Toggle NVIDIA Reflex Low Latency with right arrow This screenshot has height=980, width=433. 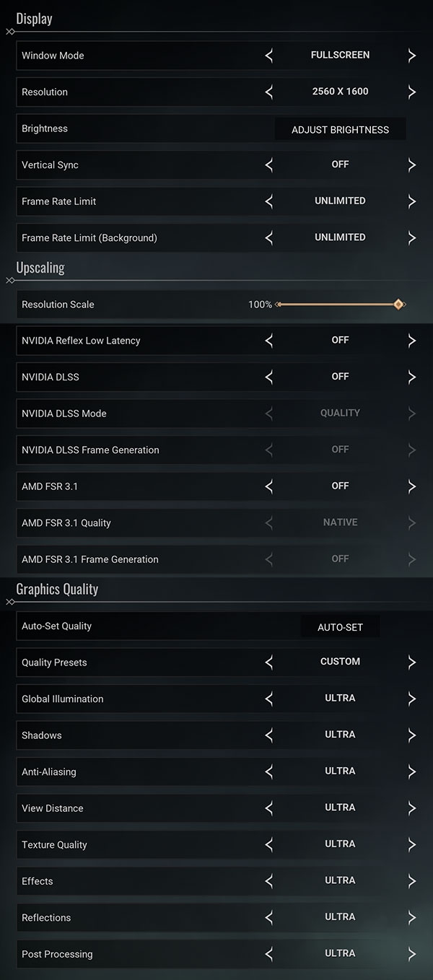[x=412, y=341]
